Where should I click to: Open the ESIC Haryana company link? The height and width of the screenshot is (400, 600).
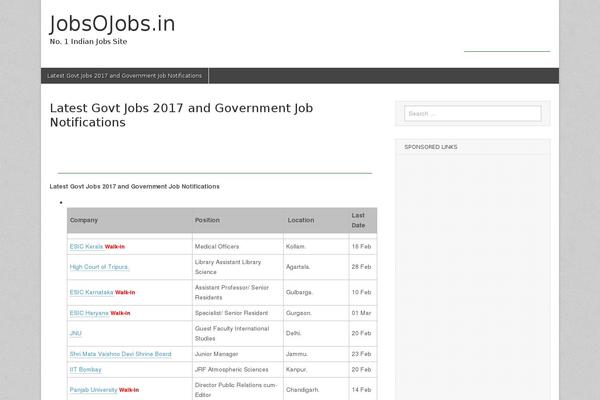pos(89,313)
